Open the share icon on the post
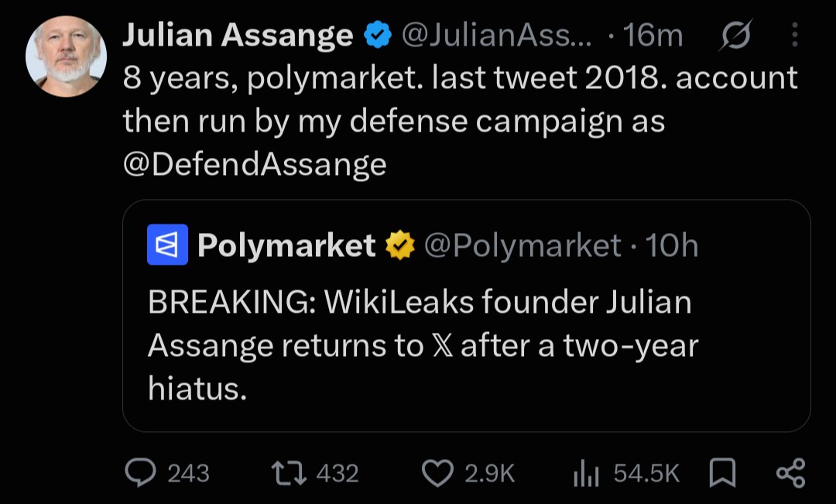 coord(790,473)
